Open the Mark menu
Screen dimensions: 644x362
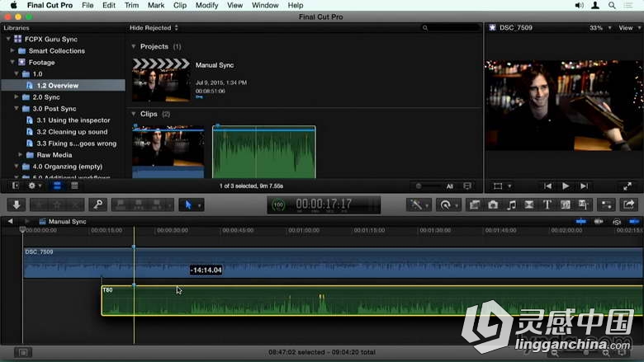click(156, 5)
